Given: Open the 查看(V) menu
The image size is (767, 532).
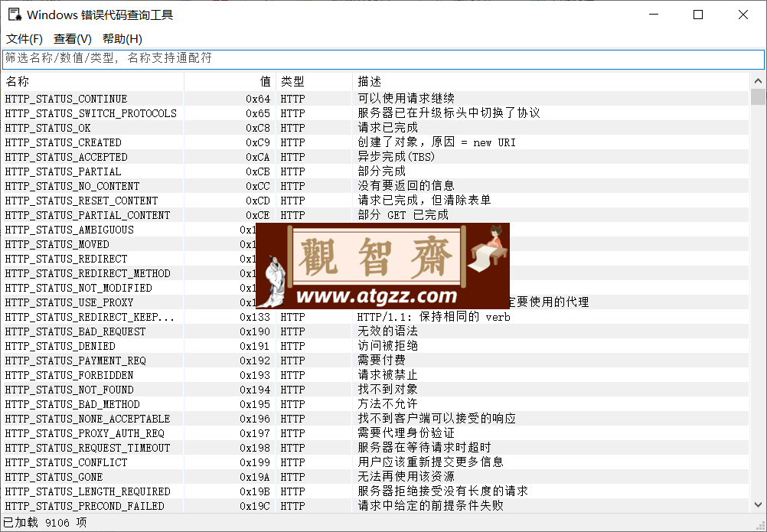Looking at the screenshot, I should [x=73, y=38].
